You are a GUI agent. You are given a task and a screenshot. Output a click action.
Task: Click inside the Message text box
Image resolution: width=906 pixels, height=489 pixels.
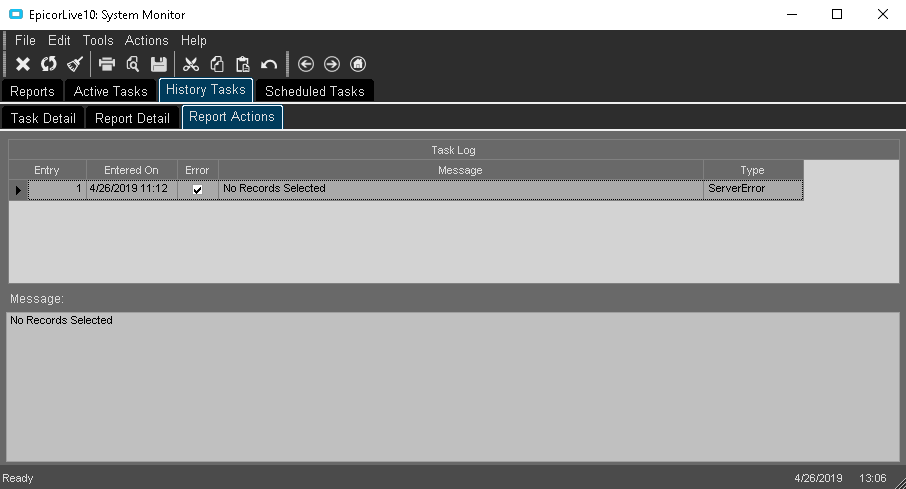(453, 387)
